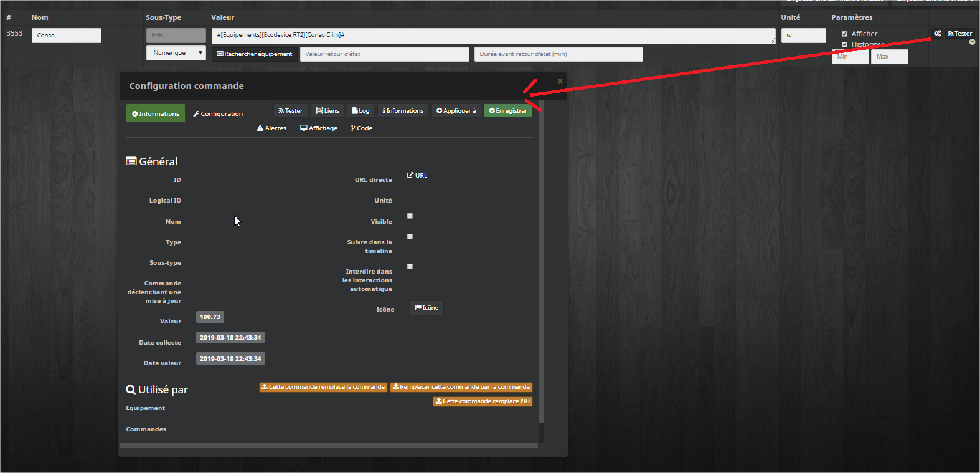Click the Max input field
The image size is (980, 473).
pos(889,57)
